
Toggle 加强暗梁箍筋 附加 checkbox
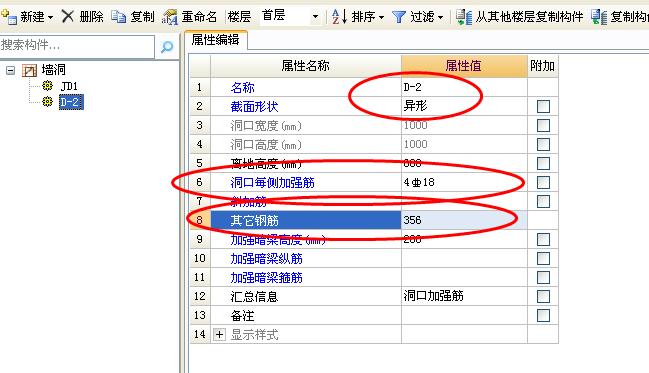coord(543,278)
